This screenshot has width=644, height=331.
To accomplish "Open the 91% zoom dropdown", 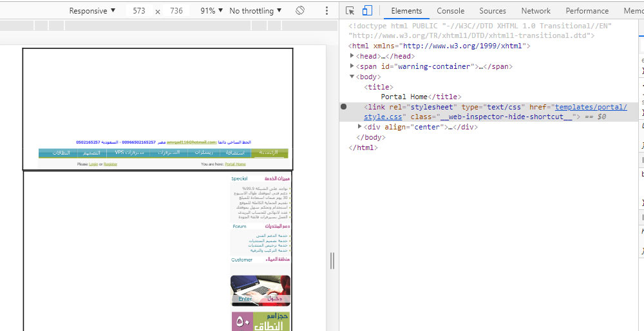I will [x=211, y=11].
